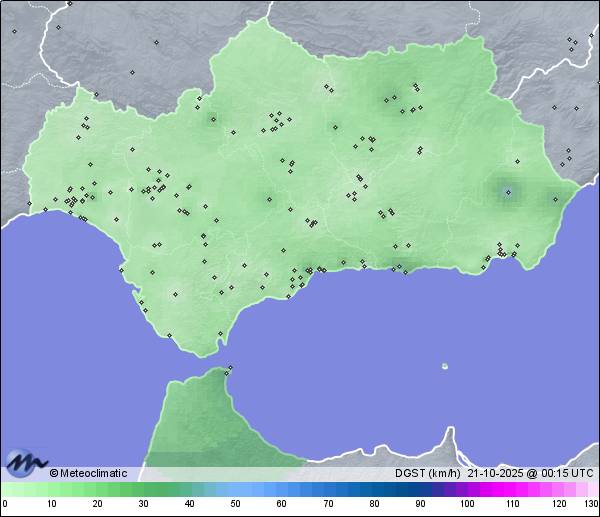
Task: Click the blue gust hotspot in the east
Action: pyautogui.click(x=508, y=191)
